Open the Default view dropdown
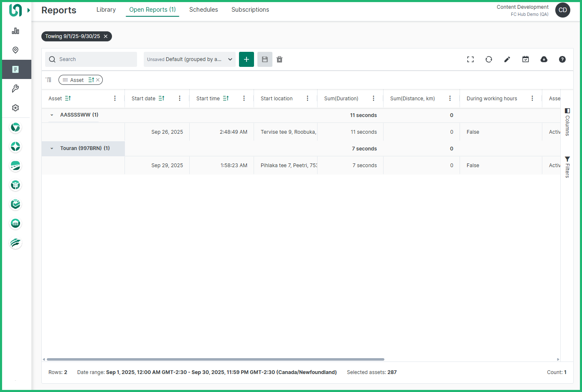 tap(190, 59)
